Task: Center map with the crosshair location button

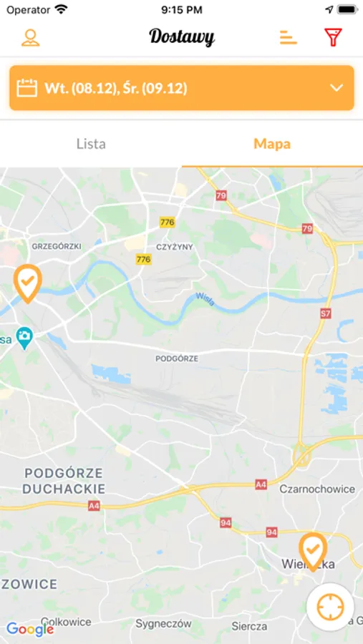Action: click(x=330, y=607)
